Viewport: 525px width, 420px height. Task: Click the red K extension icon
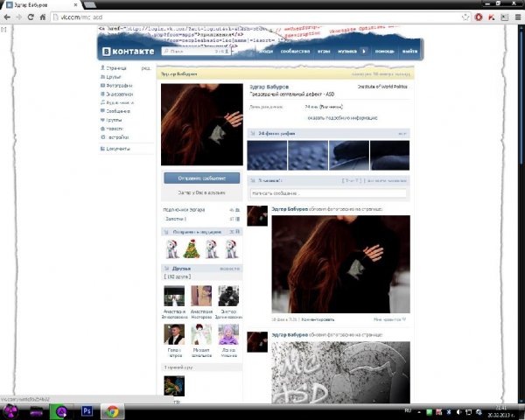click(492, 17)
